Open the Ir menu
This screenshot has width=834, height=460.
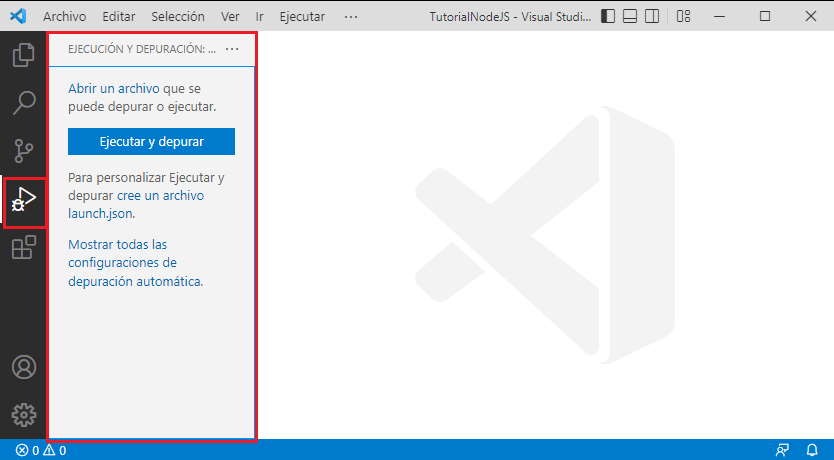pyautogui.click(x=260, y=16)
